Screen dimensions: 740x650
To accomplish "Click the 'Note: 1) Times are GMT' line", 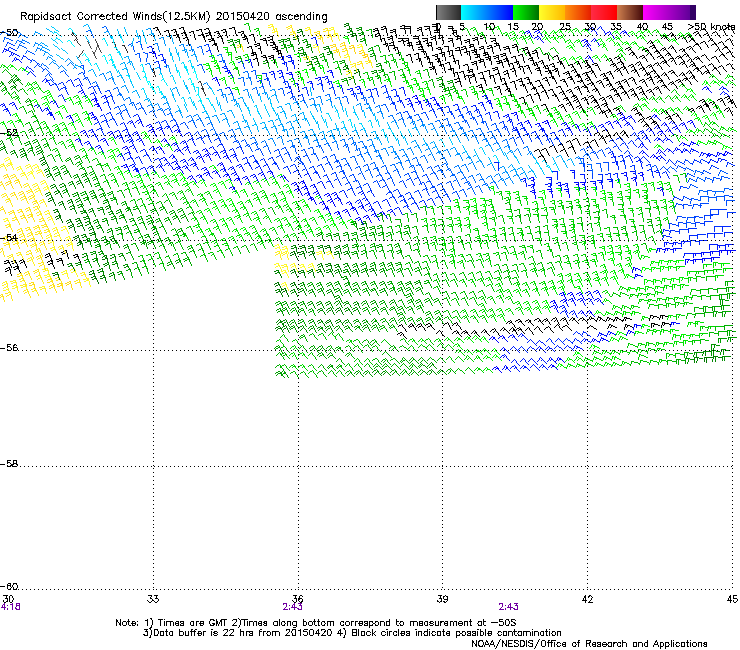I will (x=316, y=623).
